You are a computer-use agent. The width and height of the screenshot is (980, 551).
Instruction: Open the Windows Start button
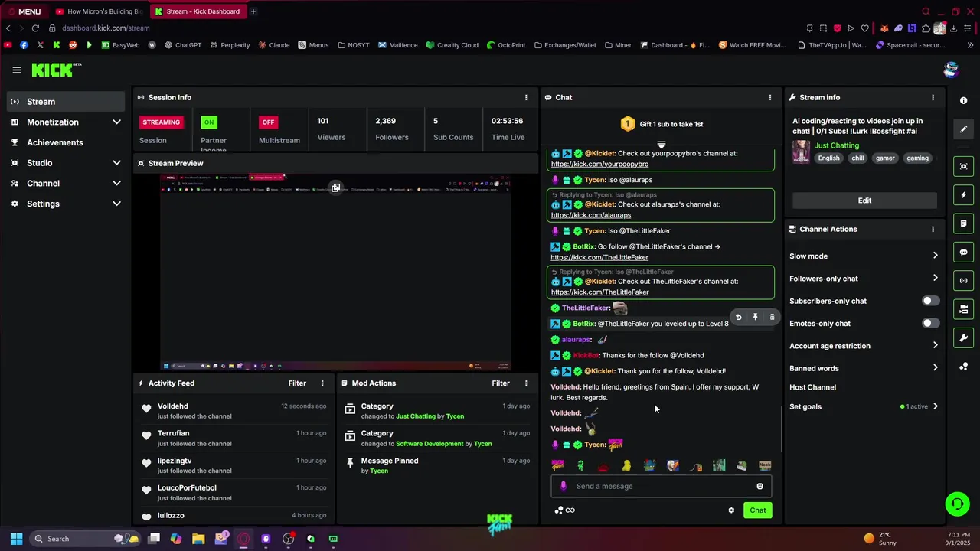(16, 539)
